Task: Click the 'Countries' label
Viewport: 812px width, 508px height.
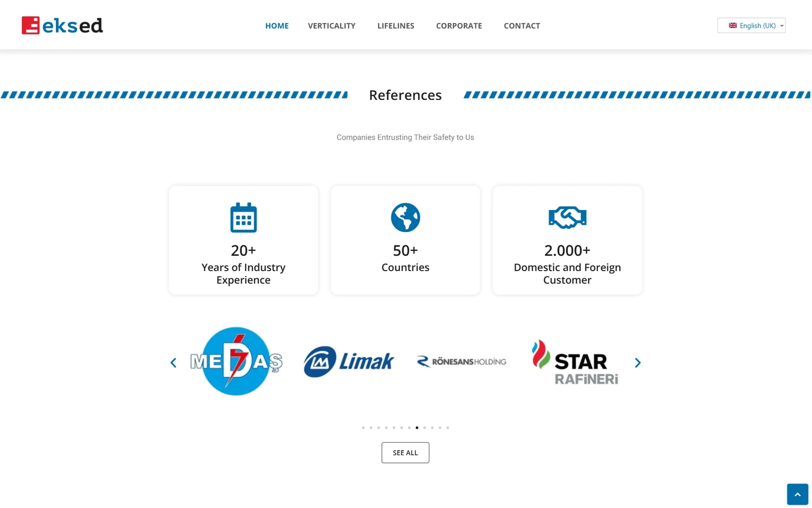Action: coord(406,267)
